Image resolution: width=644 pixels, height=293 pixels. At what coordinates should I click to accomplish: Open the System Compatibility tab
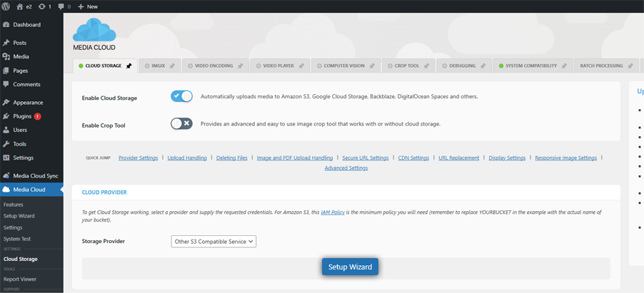click(x=533, y=66)
